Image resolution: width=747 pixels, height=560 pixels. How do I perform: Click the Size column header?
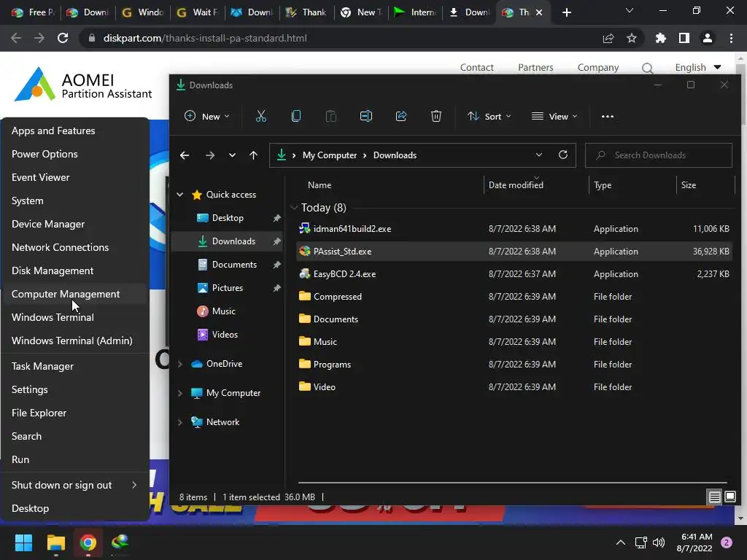point(705,184)
